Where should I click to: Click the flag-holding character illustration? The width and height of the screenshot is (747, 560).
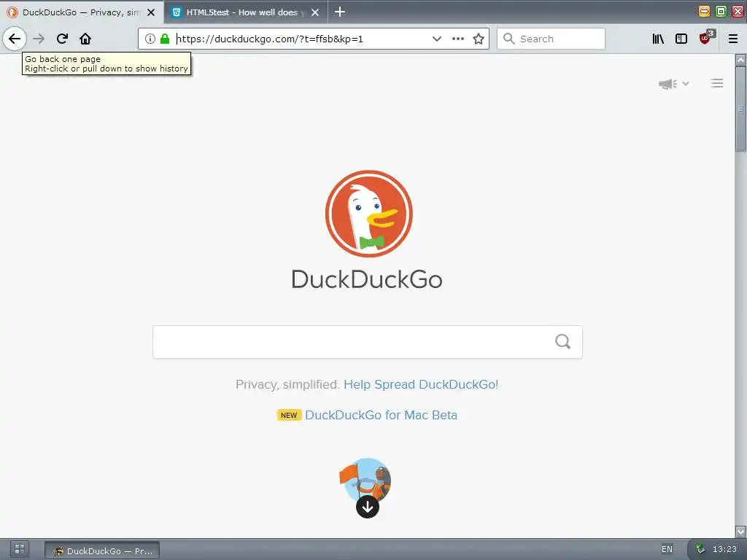[x=365, y=478]
